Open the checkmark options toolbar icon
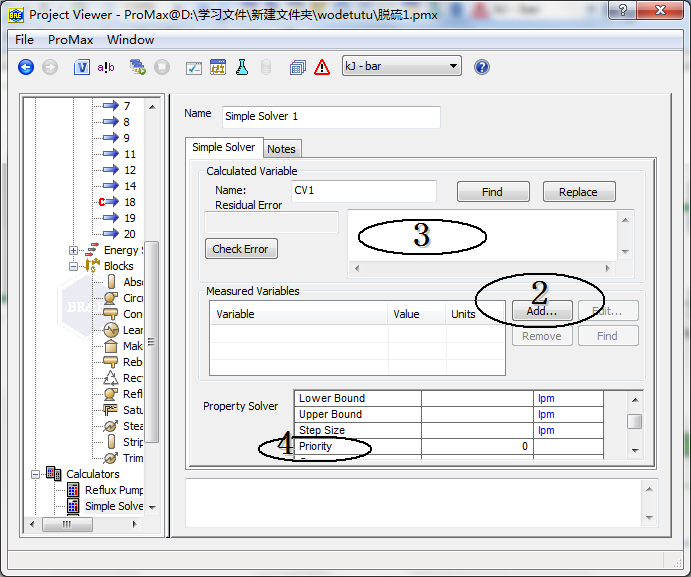The image size is (691, 577). (x=194, y=68)
